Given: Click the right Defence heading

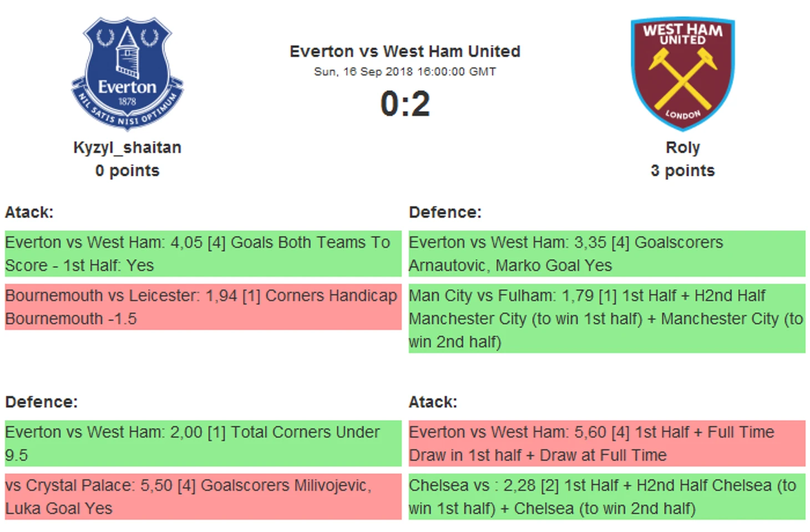Looking at the screenshot, I should point(445,212).
